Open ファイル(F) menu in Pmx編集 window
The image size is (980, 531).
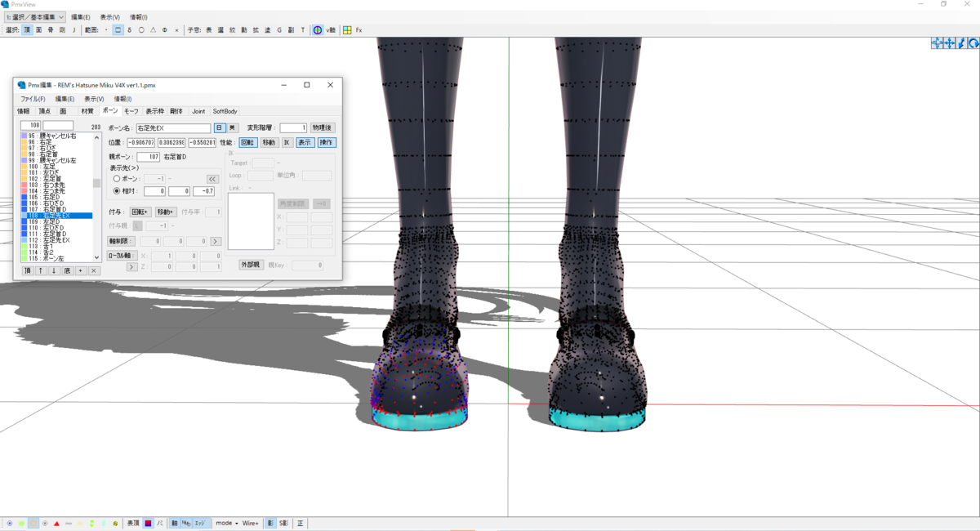(33, 99)
